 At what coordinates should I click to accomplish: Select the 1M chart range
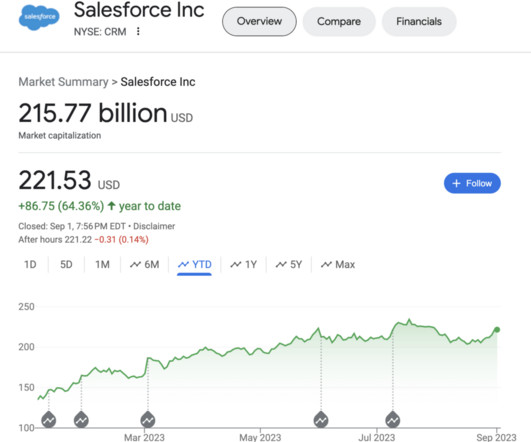pos(102,265)
